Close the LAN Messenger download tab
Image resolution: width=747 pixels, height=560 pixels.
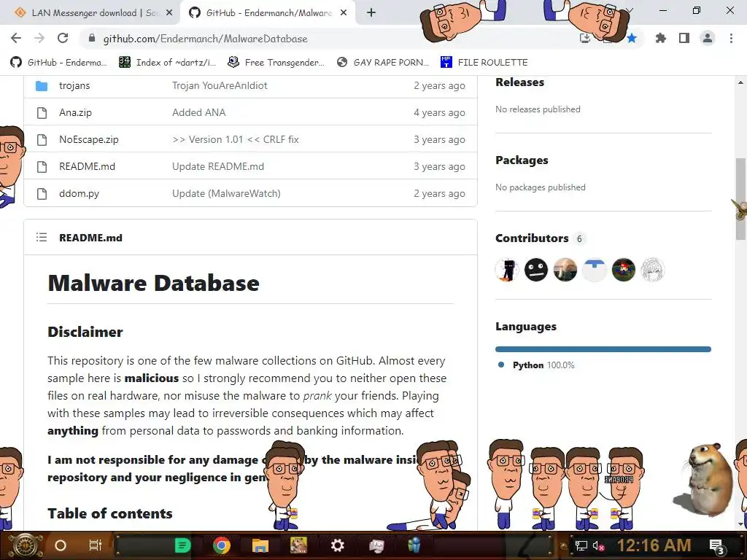pos(169,13)
